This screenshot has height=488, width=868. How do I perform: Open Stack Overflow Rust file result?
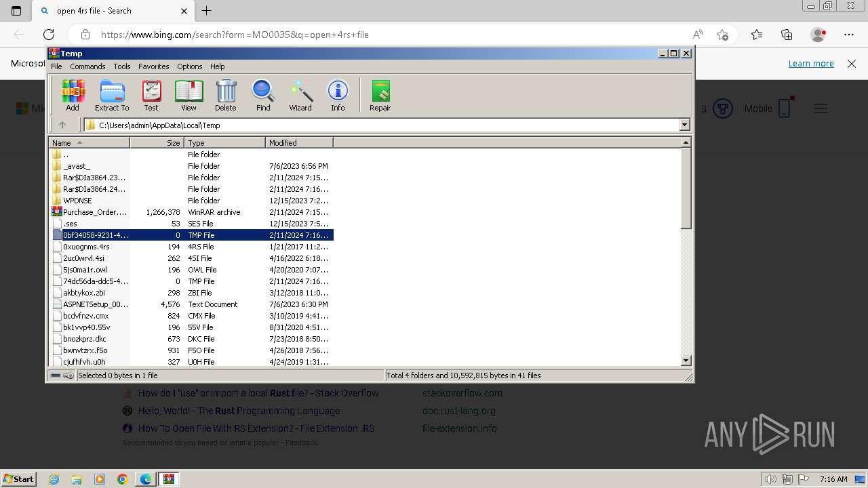tap(258, 393)
